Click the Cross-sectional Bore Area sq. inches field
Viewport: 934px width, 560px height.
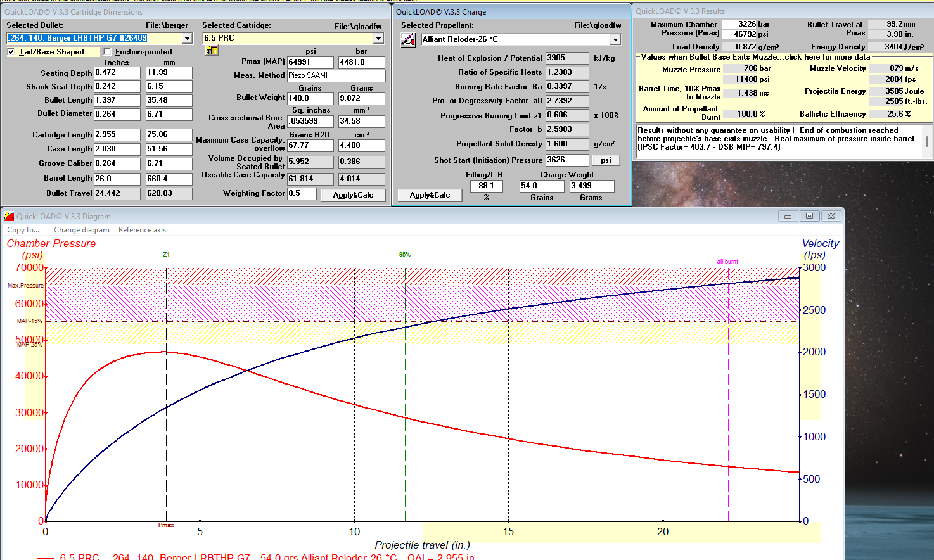tap(310, 121)
